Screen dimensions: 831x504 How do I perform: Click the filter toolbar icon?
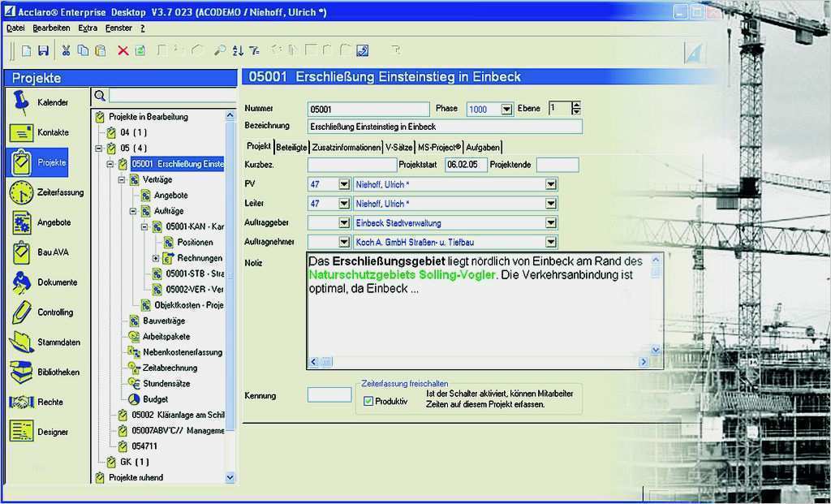point(255,51)
